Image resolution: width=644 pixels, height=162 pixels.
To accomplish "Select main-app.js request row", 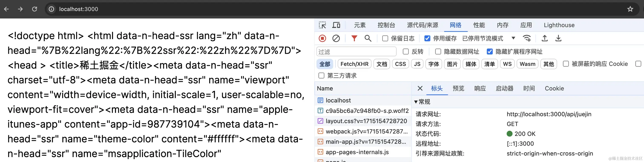I will click(363, 142).
